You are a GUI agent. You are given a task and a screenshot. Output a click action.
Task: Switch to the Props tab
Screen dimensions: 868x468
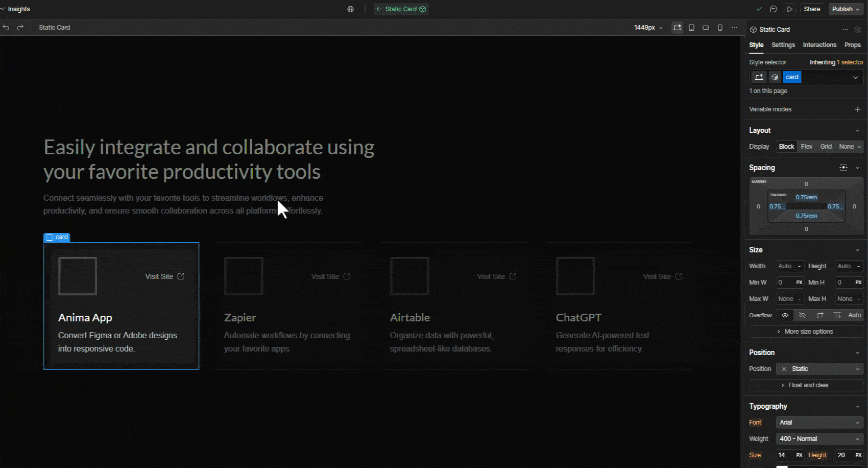pos(852,45)
